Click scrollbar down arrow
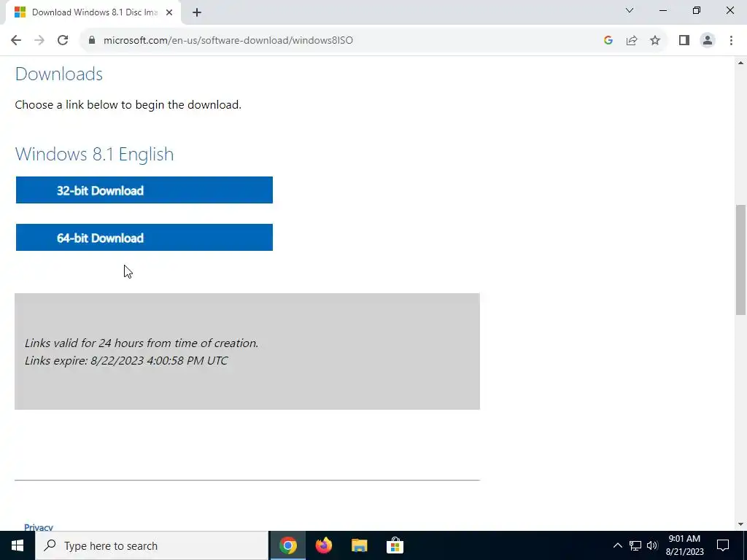 coord(740,524)
